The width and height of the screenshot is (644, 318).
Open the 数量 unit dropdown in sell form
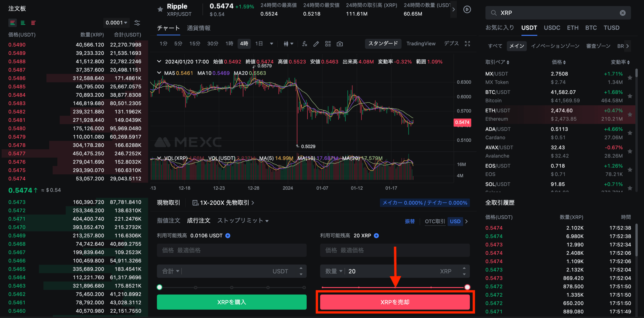coord(334,271)
